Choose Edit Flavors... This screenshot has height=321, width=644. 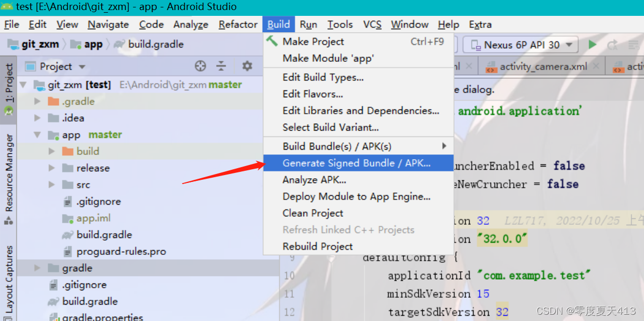tap(358, 94)
